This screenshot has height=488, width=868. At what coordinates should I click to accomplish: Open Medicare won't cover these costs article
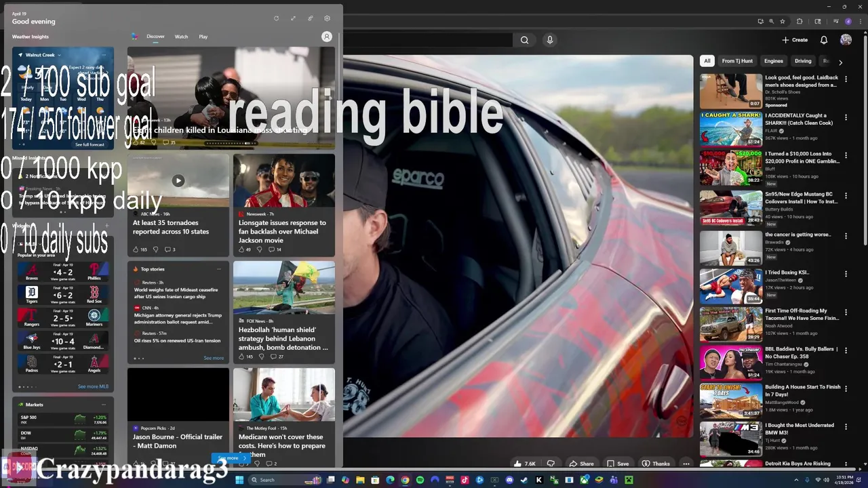[x=284, y=418]
